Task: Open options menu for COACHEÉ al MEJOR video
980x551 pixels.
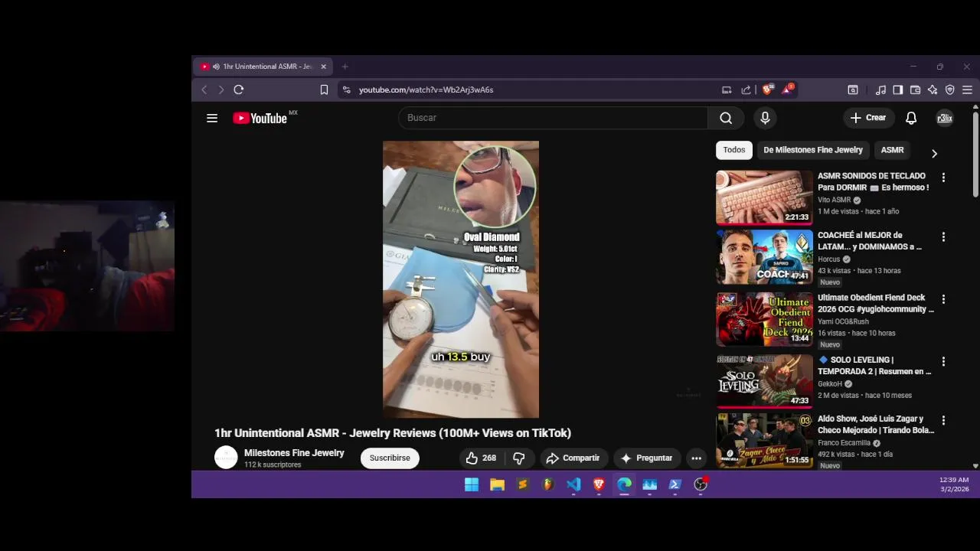Action: [x=943, y=237]
